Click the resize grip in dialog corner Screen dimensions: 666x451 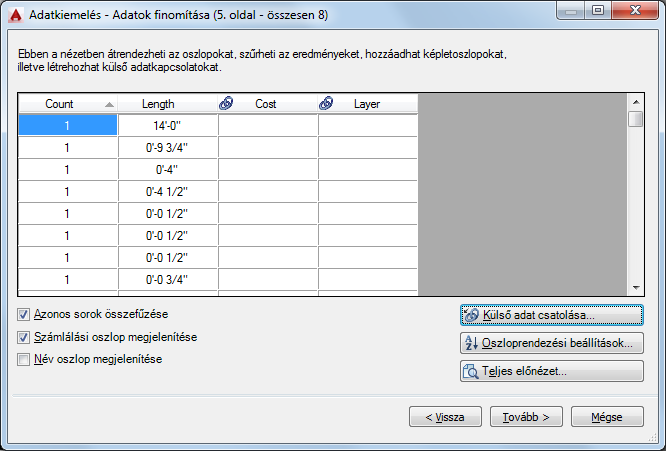pos(653,438)
